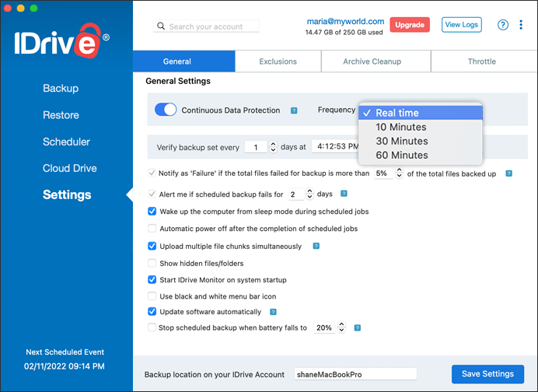Enable Use black and white menu bar icon
538x392 pixels.
(152, 296)
